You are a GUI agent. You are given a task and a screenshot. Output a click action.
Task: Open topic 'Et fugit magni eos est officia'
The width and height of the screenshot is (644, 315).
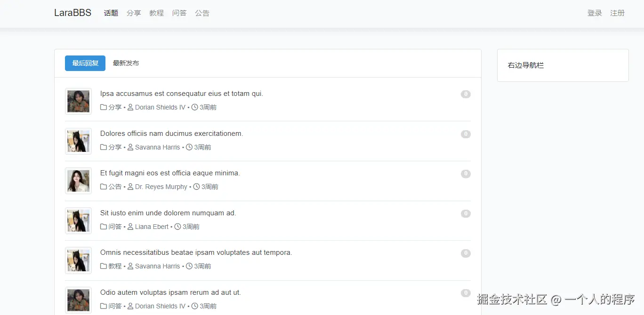click(170, 173)
